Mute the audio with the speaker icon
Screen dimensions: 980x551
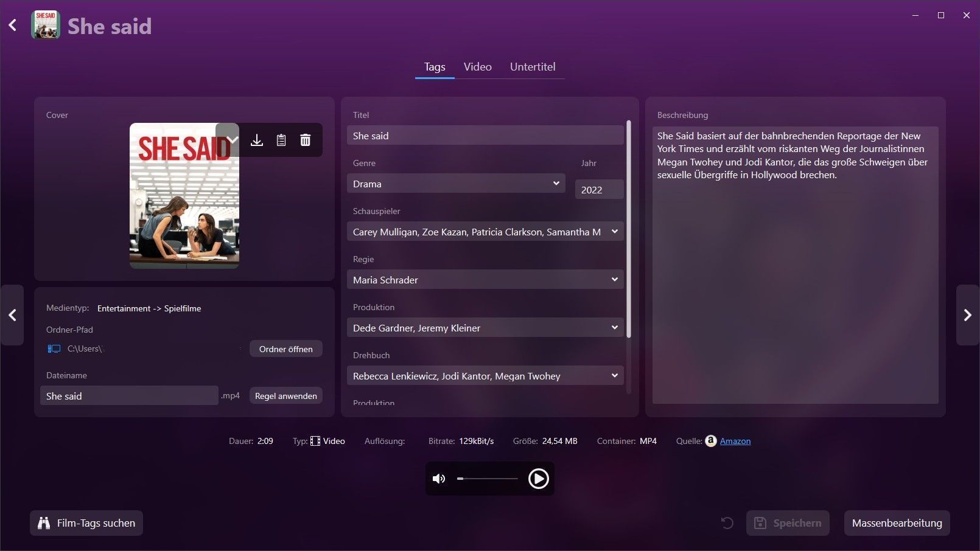pyautogui.click(x=438, y=479)
